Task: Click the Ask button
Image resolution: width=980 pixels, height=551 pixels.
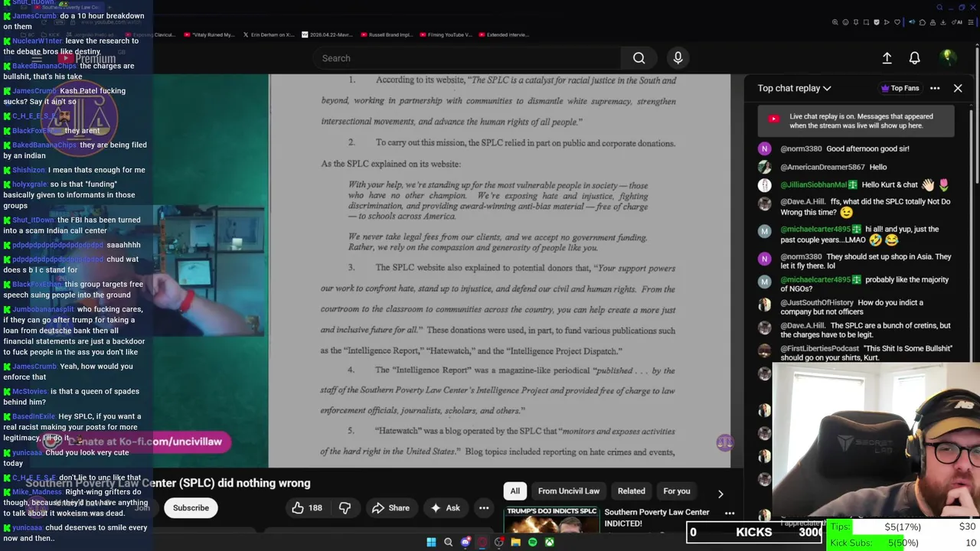Action: click(445, 507)
